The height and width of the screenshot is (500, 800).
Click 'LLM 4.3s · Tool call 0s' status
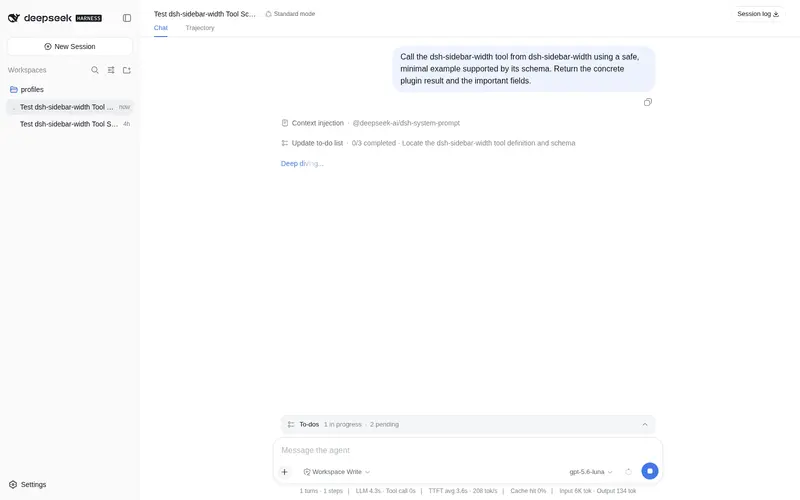[x=385, y=491]
